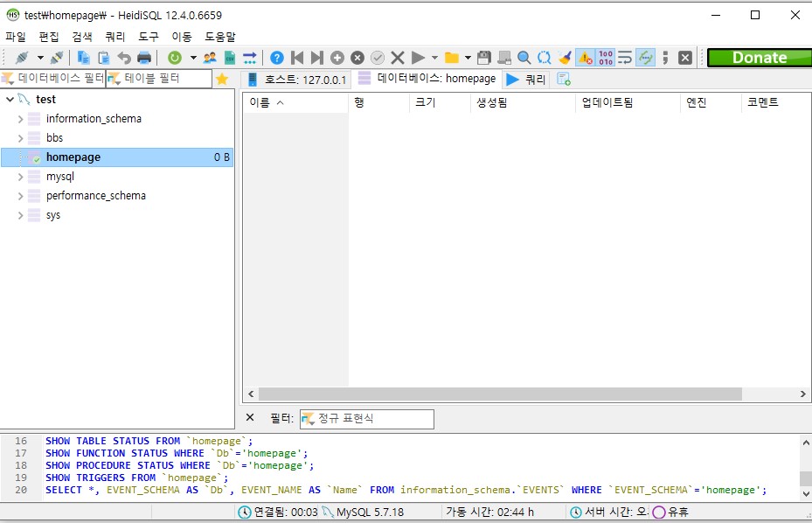812x523 pixels.
Task: Click the export database arrows icon
Action: (x=250, y=58)
